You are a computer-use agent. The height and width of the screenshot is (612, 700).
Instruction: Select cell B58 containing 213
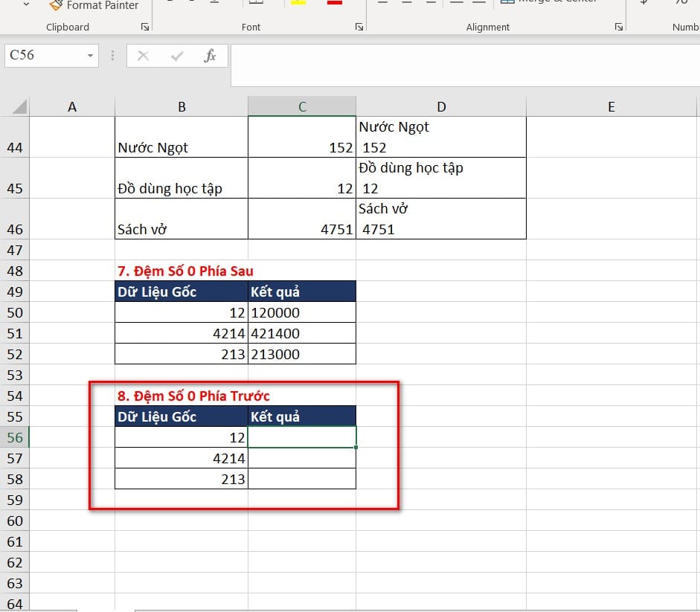pyautogui.click(x=182, y=479)
